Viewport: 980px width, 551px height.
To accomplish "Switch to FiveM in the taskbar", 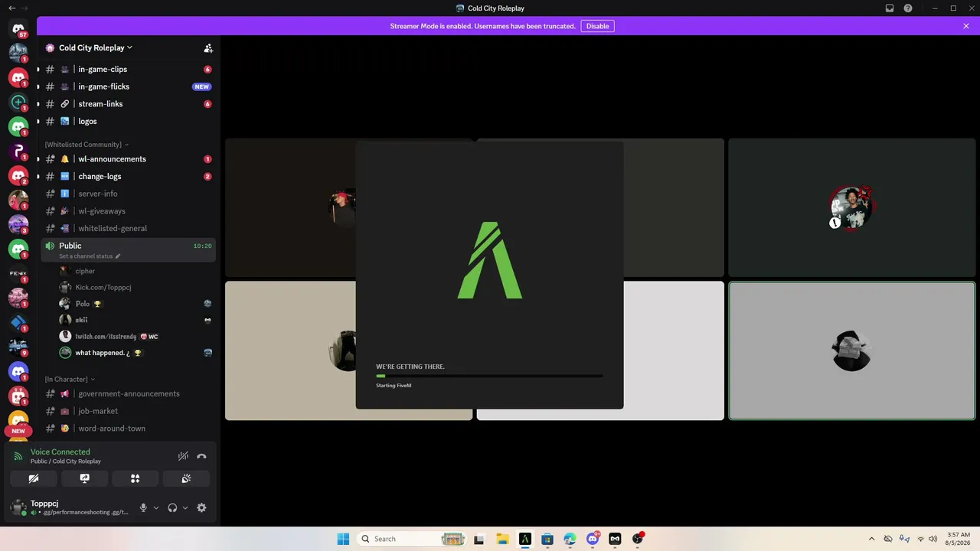I will click(x=524, y=539).
